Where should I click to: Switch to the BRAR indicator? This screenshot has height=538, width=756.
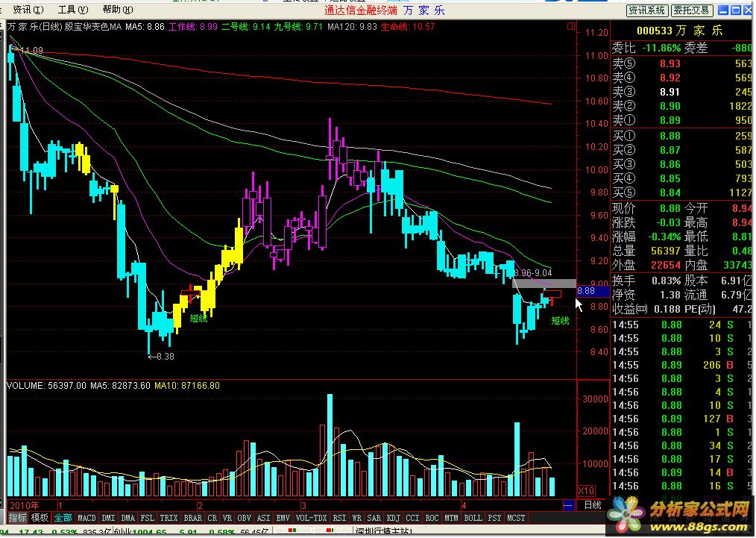[x=193, y=518]
